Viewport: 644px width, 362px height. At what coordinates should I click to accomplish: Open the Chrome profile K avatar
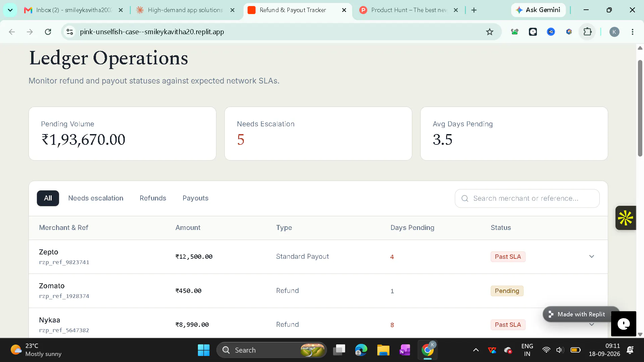pos(614,32)
